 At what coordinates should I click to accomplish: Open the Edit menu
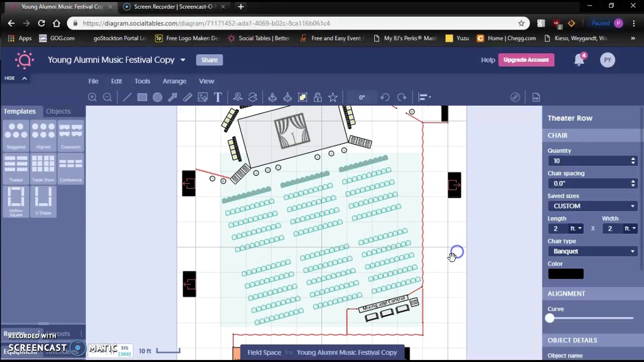[116, 81]
